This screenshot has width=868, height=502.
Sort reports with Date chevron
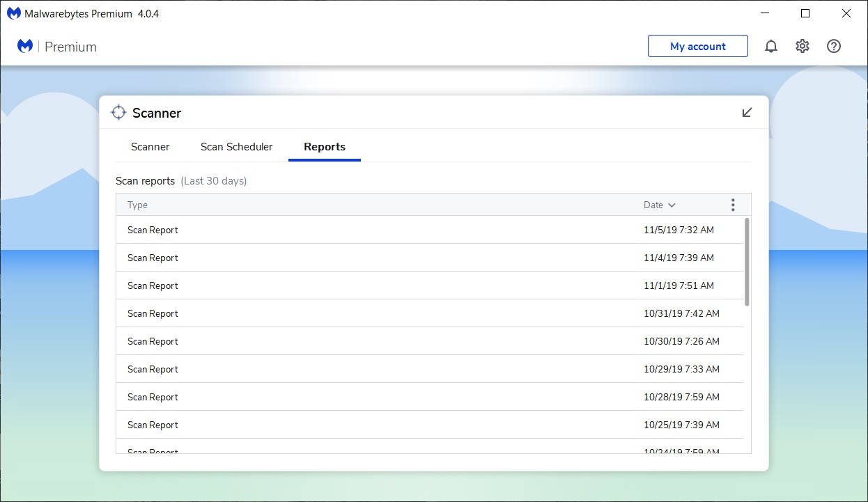point(672,205)
